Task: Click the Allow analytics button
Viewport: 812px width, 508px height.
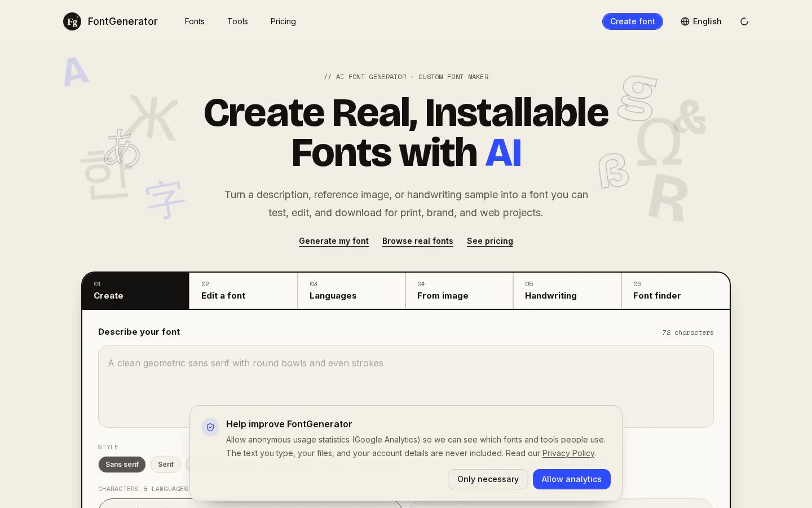Action: point(572,479)
